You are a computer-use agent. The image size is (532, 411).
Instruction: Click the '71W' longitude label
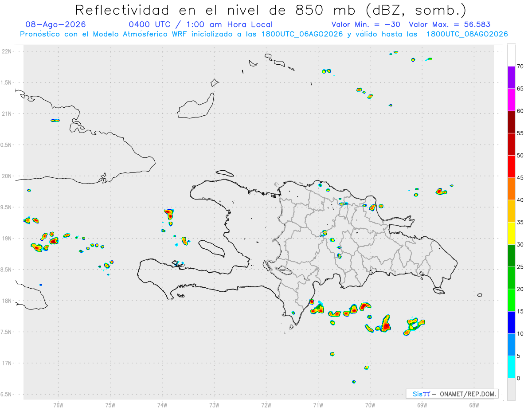tap(318, 405)
